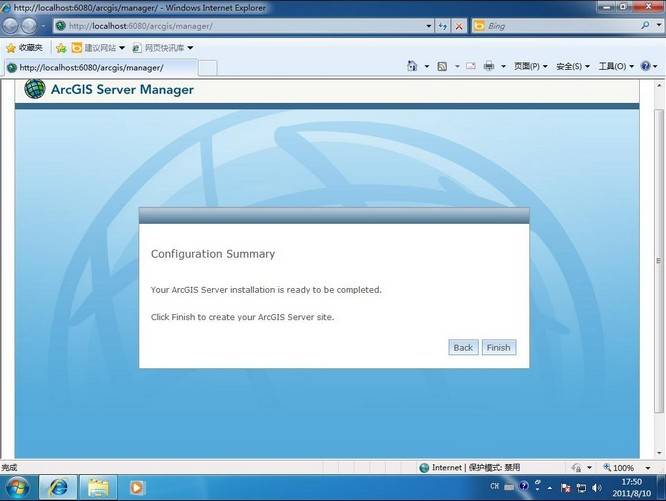666x501 pixels.
Task: Click the Action Center flag tray icon
Action: pos(565,488)
